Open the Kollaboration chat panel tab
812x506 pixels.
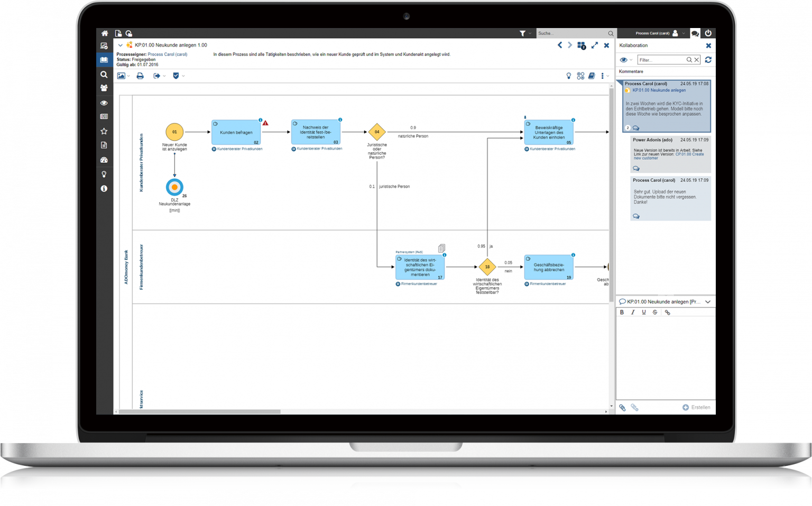(x=695, y=33)
